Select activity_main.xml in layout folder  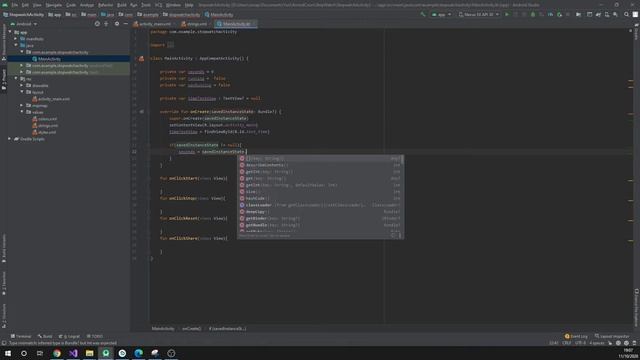pos(53,99)
